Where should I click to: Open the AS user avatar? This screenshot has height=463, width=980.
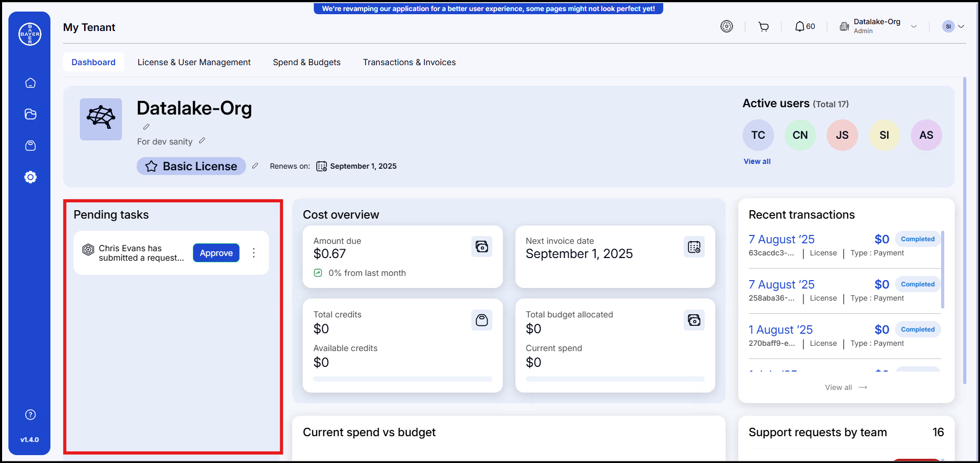click(x=926, y=135)
